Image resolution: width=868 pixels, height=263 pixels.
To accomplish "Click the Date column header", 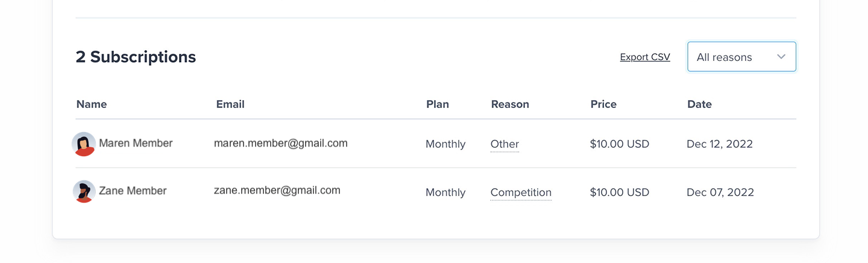I will coord(699,104).
